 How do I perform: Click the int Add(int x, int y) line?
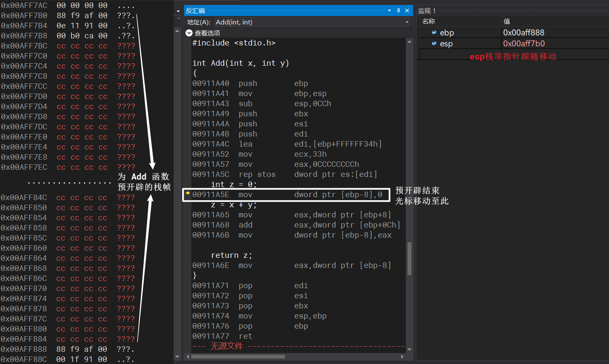coord(241,63)
